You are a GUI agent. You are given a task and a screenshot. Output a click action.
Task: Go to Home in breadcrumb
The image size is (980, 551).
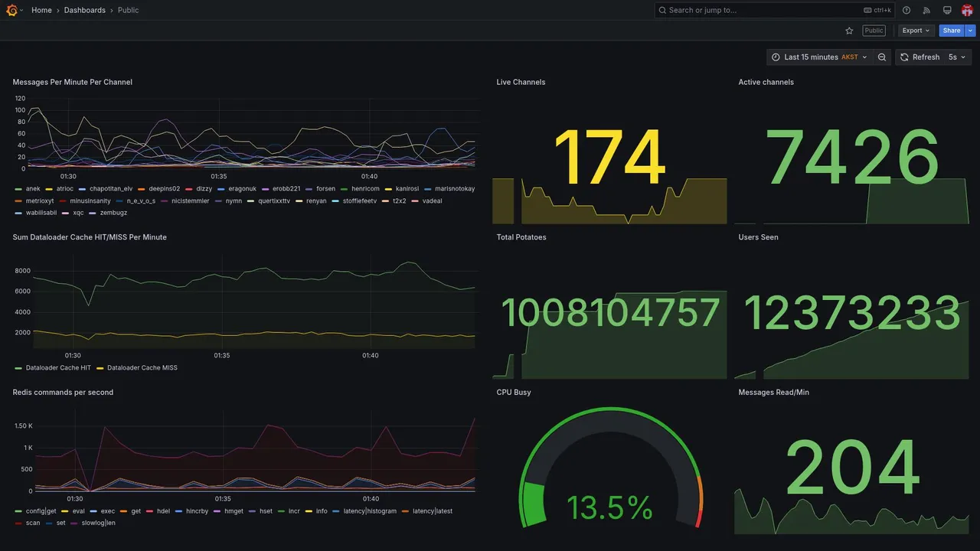pos(41,10)
